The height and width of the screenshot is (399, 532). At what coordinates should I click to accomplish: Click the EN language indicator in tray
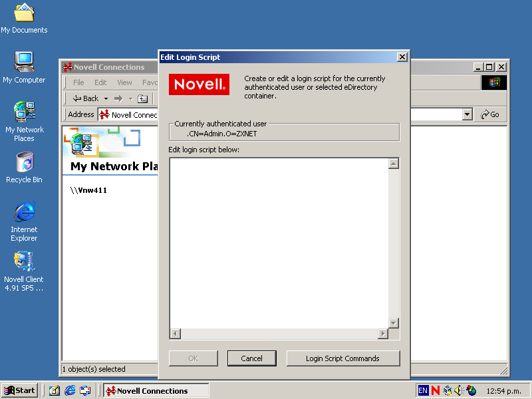point(423,390)
